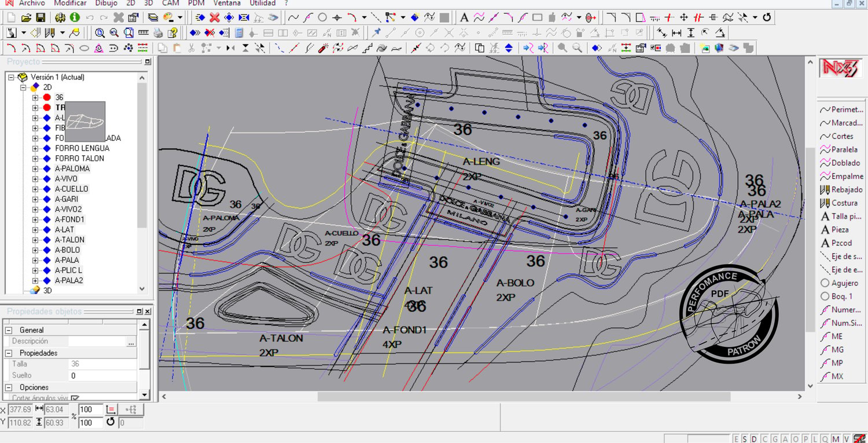Click the calculator icon
The height and width of the screenshot is (443, 868).
pos(239,32)
